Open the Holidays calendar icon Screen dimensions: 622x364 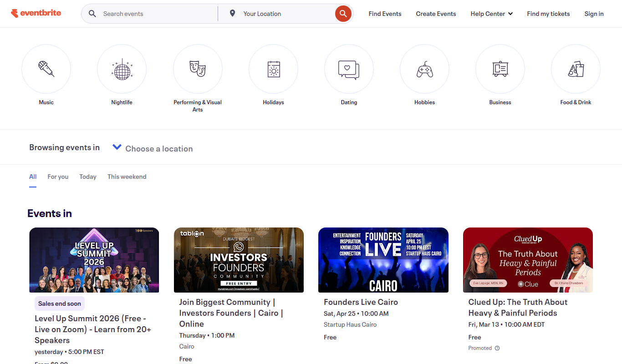273,69
